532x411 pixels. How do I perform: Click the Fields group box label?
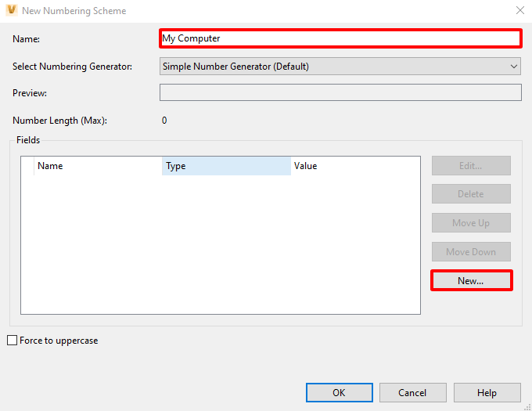click(x=28, y=140)
